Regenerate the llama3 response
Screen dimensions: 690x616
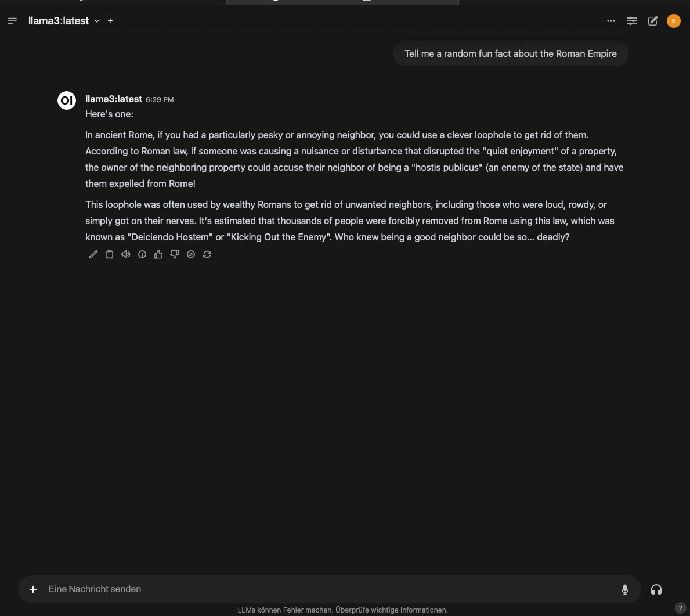(207, 254)
